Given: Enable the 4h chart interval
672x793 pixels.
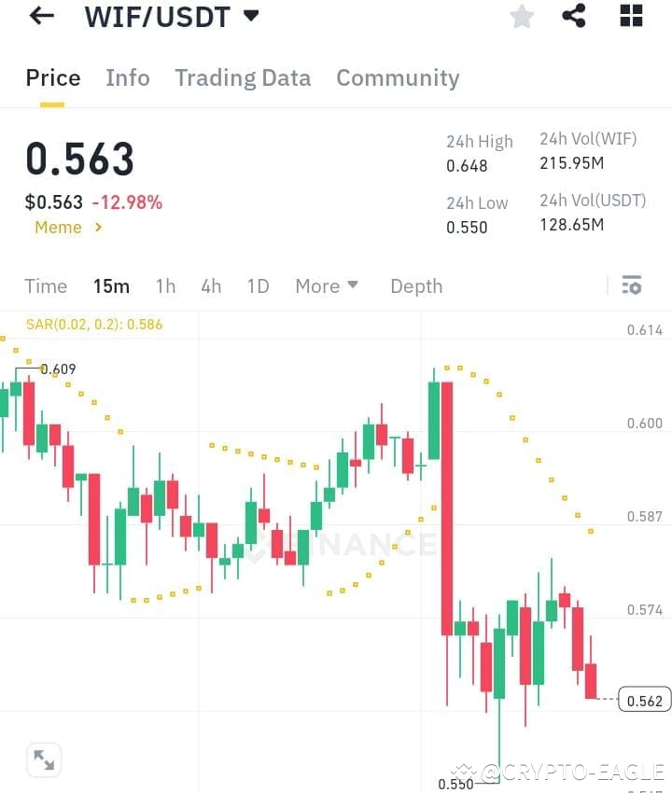Looking at the screenshot, I should tap(211, 286).
